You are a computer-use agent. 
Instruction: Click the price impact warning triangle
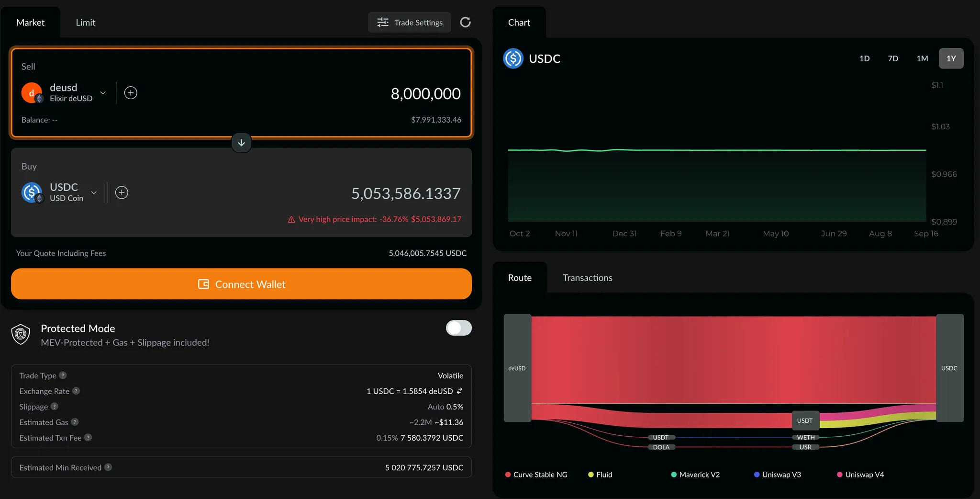click(x=291, y=219)
